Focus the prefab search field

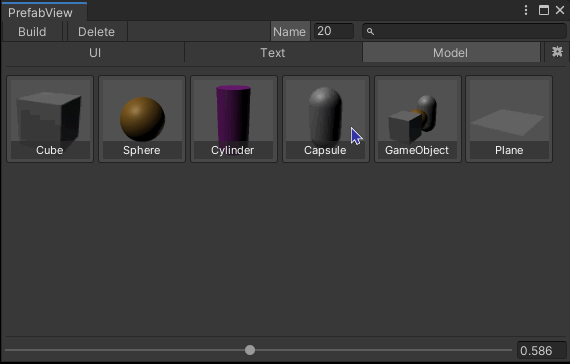pyautogui.click(x=464, y=31)
